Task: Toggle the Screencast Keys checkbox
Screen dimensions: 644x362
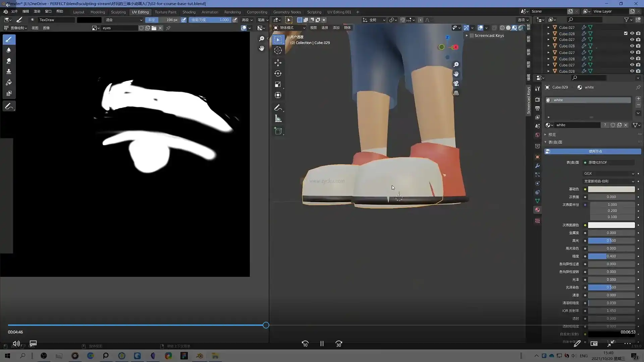Action: 472,36
